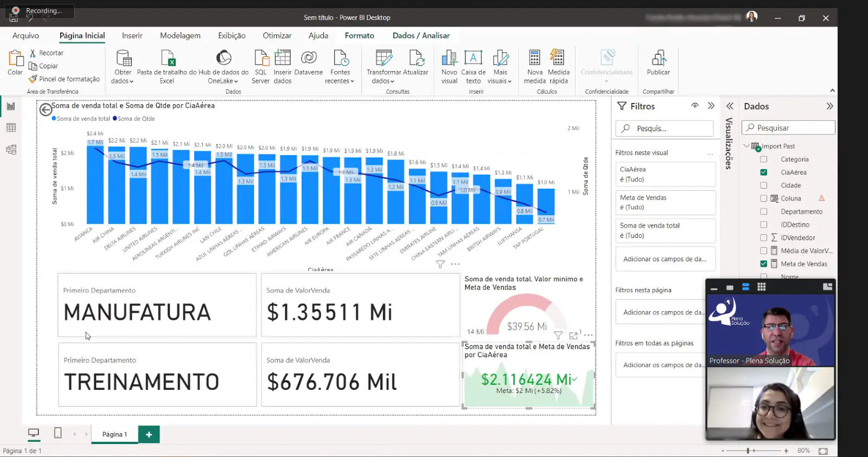The height and width of the screenshot is (457, 868).
Task: Select Página 1 tab
Action: pyautogui.click(x=114, y=434)
